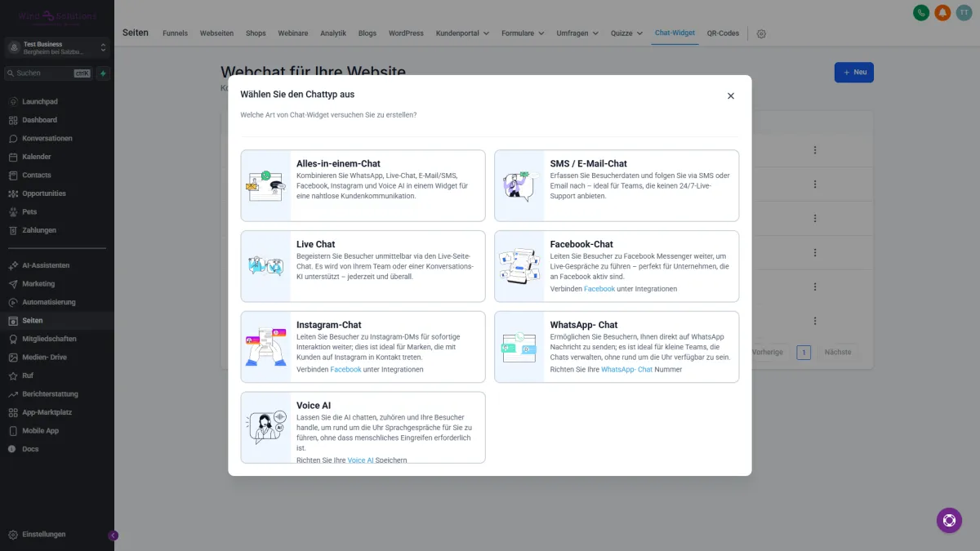The image size is (980, 551).
Task: Click the green phone dialer icon
Action: [921, 12]
